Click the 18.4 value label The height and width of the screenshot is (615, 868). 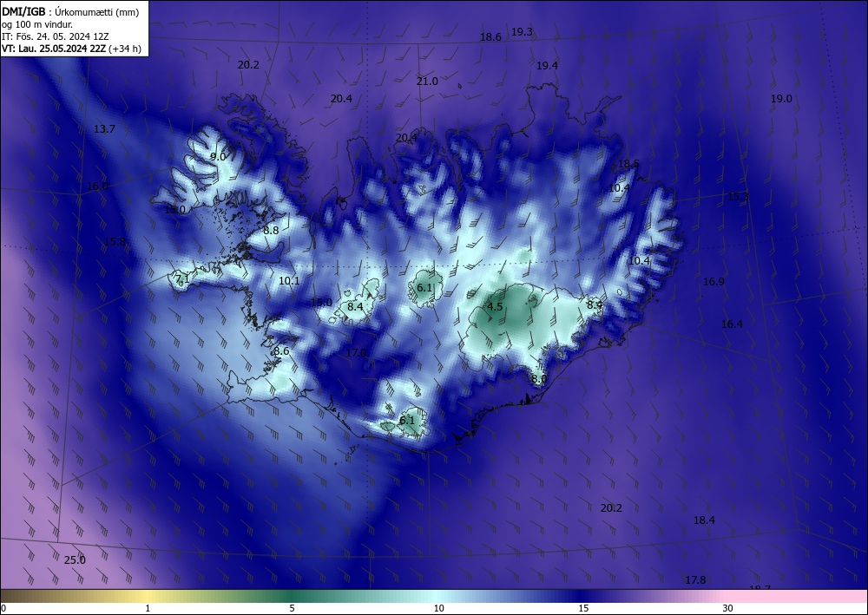(704, 520)
